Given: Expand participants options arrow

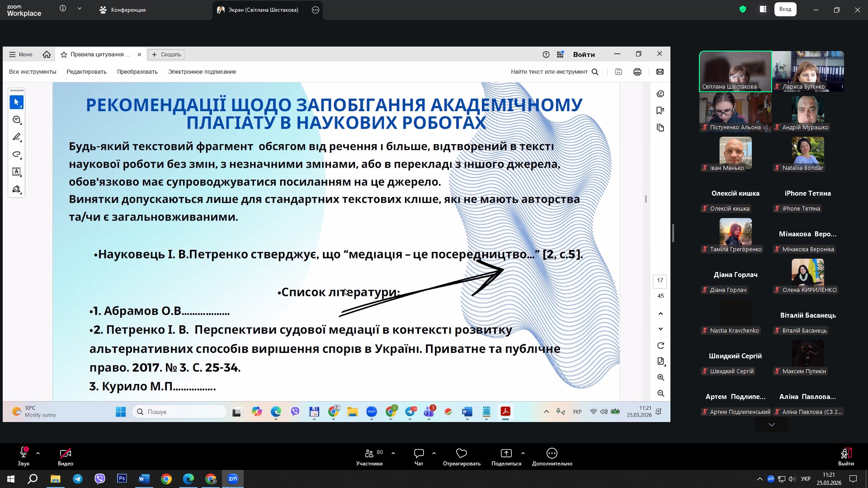Looking at the screenshot, I should click(x=393, y=453).
